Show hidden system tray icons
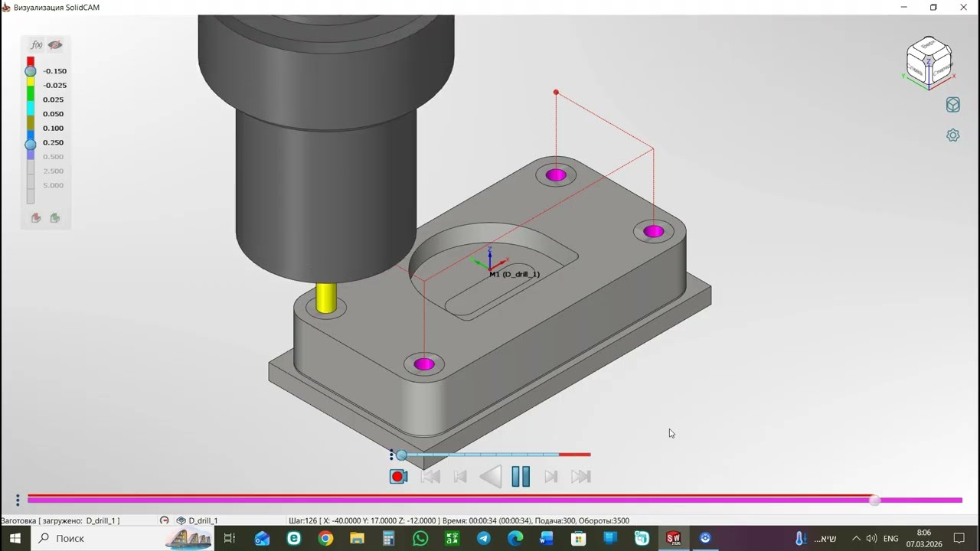Image resolution: width=980 pixels, height=551 pixels. pyautogui.click(x=856, y=538)
